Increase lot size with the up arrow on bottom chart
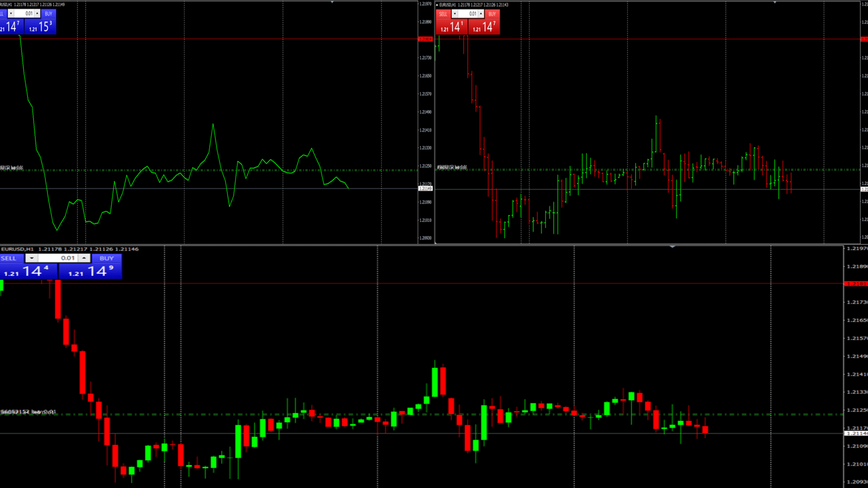 [84, 258]
